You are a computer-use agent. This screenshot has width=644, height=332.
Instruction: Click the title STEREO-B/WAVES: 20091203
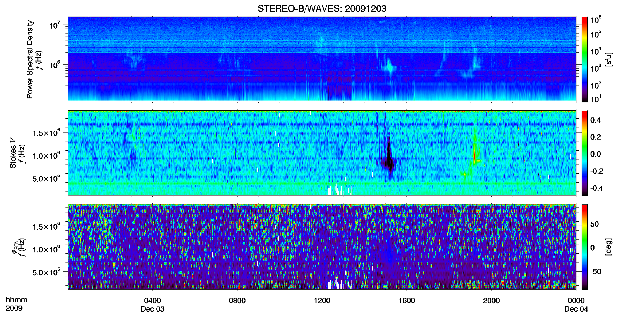click(x=322, y=9)
